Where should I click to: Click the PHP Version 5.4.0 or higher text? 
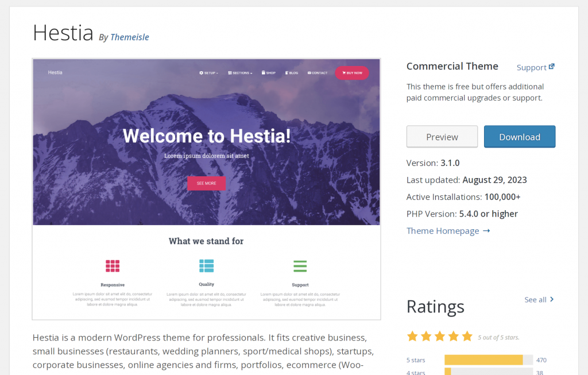462,214
